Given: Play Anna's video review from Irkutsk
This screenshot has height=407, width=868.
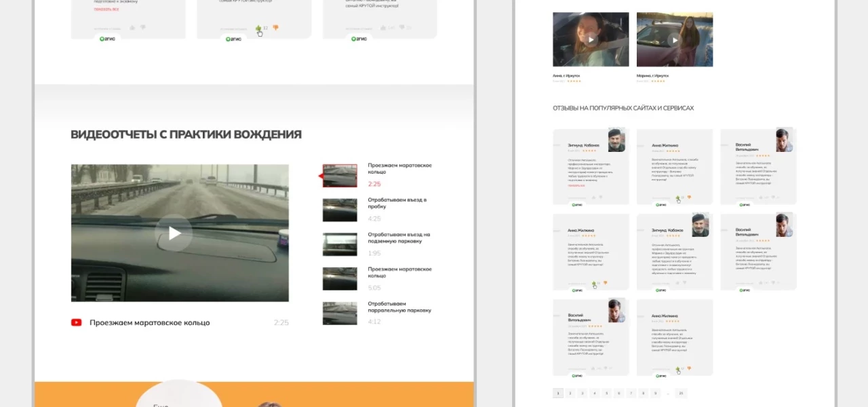Looking at the screenshot, I should pyautogui.click(x=591, y=39).
